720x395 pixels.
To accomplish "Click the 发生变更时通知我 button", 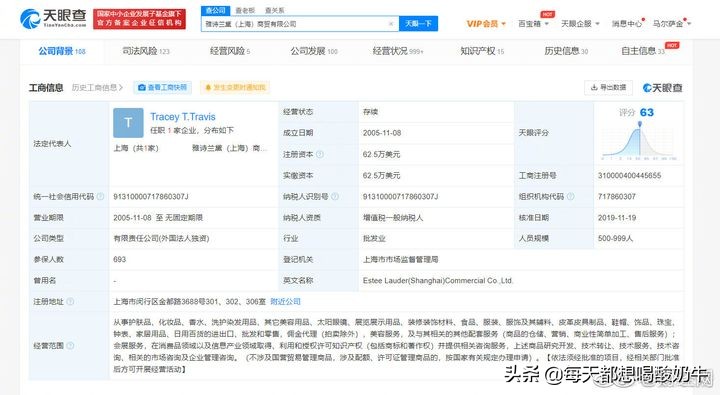I will point(235,87).
